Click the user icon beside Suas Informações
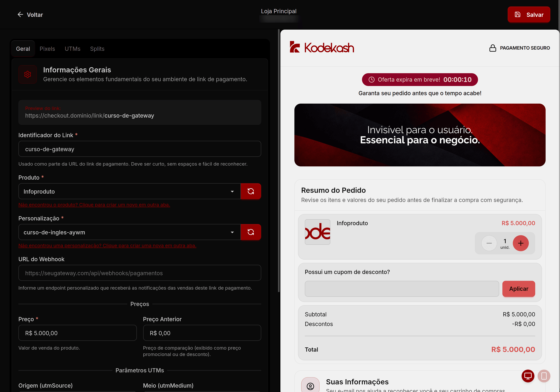 coord(310,386)
